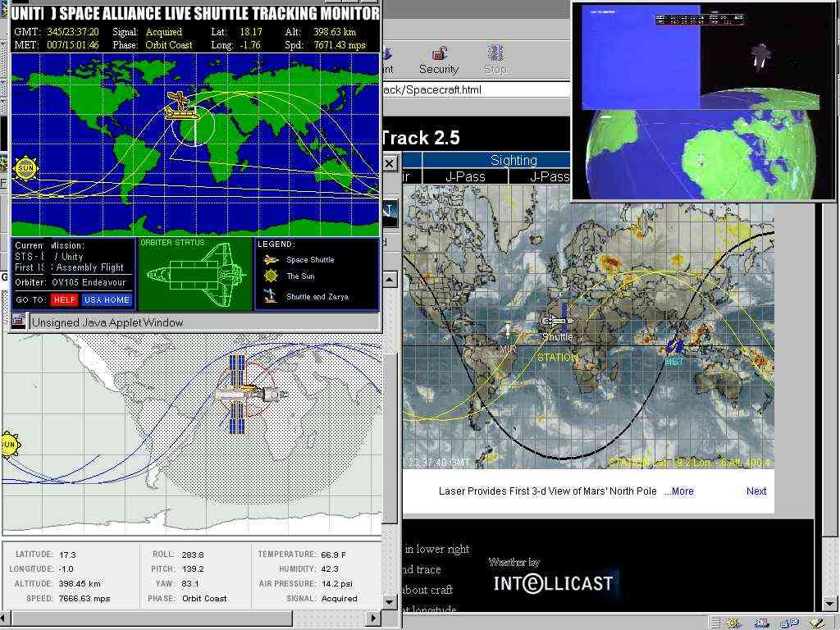Open the Mailbox icon in the component bar
This screenshot has width=840, height=630.
pos(760,623)
